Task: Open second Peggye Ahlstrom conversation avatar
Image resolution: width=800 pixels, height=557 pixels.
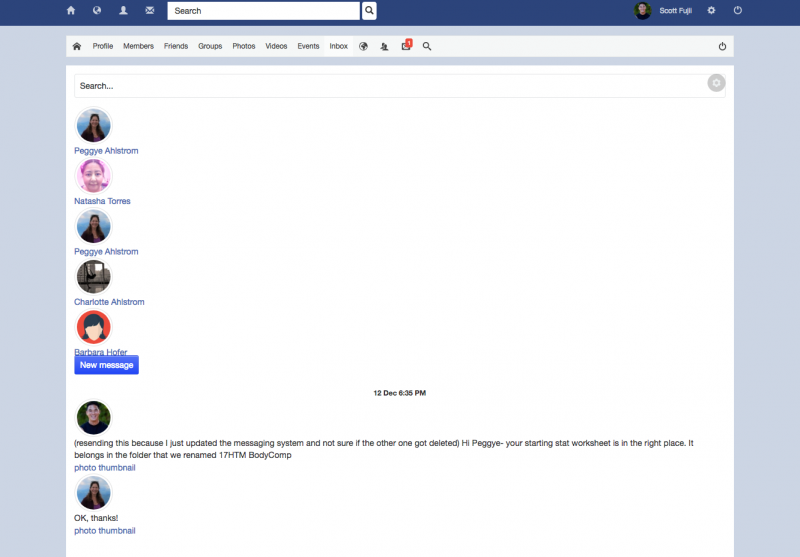Action: 93,226
